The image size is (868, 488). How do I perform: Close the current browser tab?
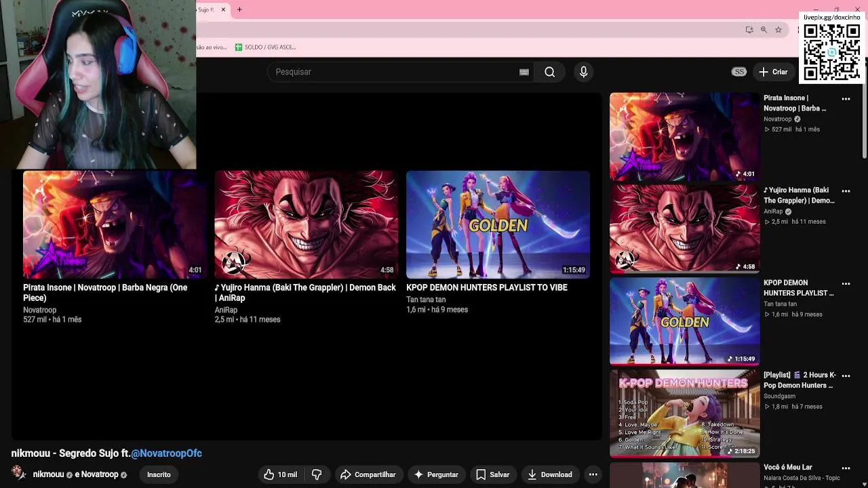click(x=223, y=9)
